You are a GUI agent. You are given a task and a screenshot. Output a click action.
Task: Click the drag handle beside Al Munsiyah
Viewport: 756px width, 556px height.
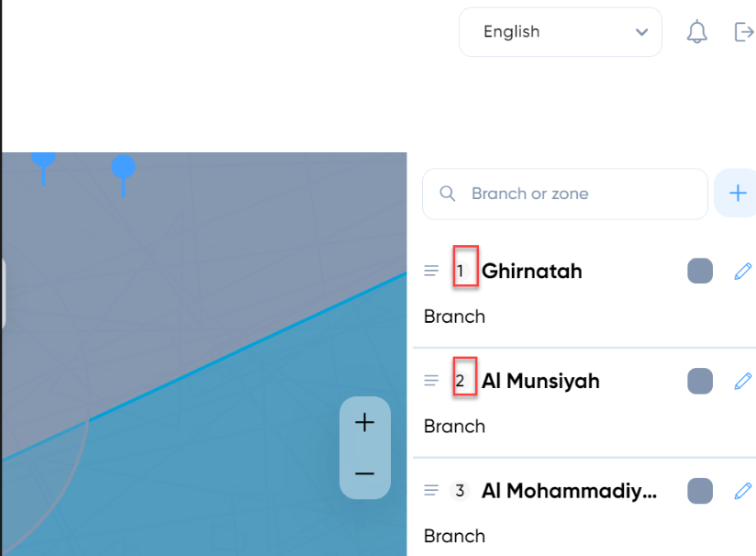431,381
